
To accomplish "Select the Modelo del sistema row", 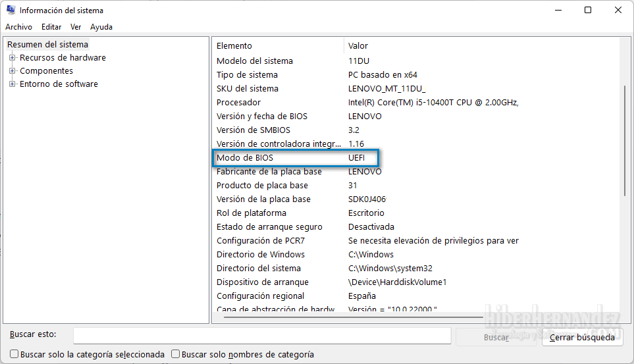I will click(415, 61).
